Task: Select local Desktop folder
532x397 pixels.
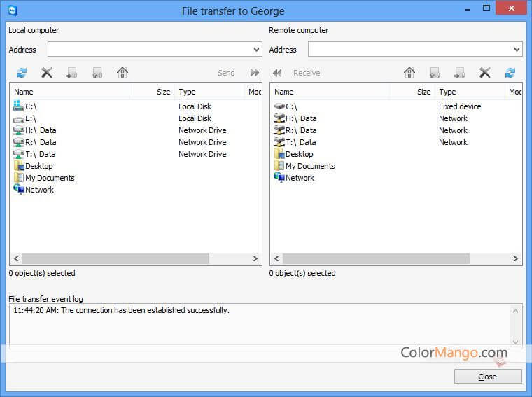Action: [38, 166]
